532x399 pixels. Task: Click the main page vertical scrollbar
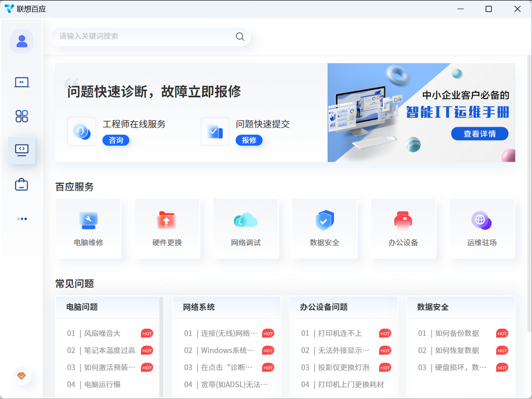pyautogui.click(x=529, y=194)
